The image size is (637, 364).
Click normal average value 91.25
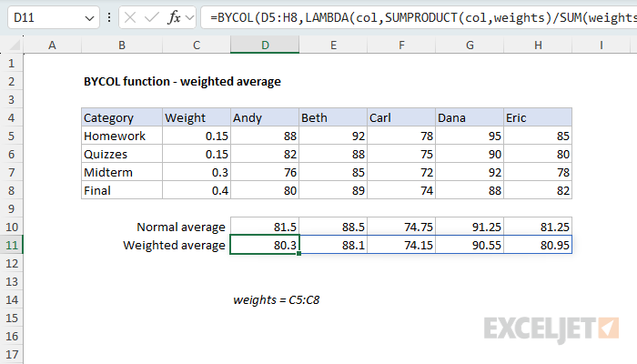click(470, 227)
